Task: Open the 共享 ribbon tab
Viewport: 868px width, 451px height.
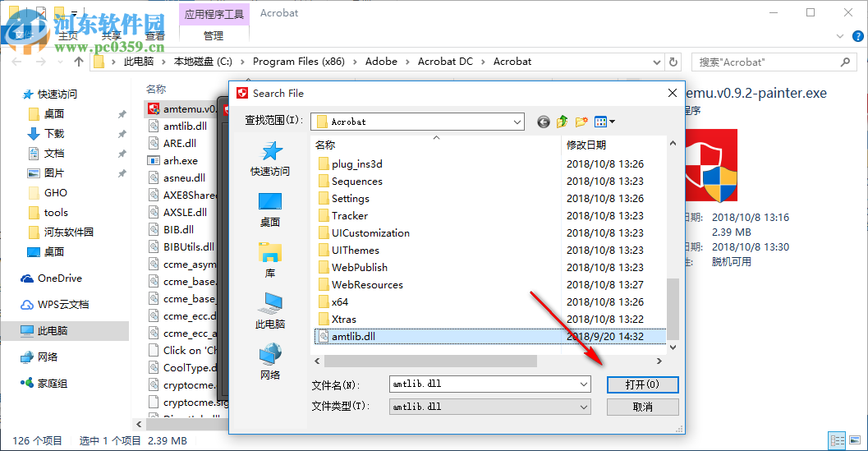Action: coord(111,36)
